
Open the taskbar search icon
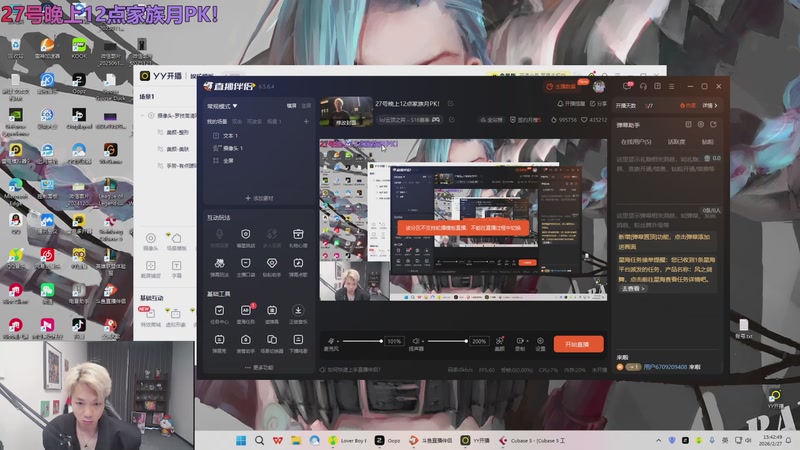pos(259,440)
